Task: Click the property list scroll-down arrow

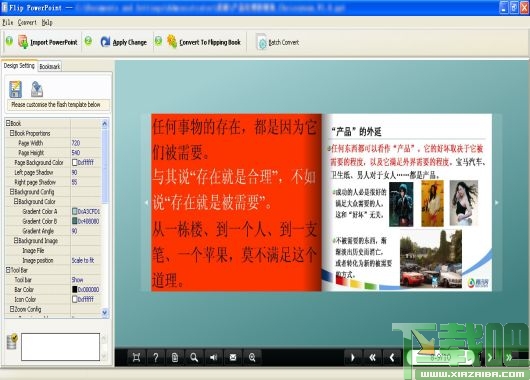Action: 104,313
